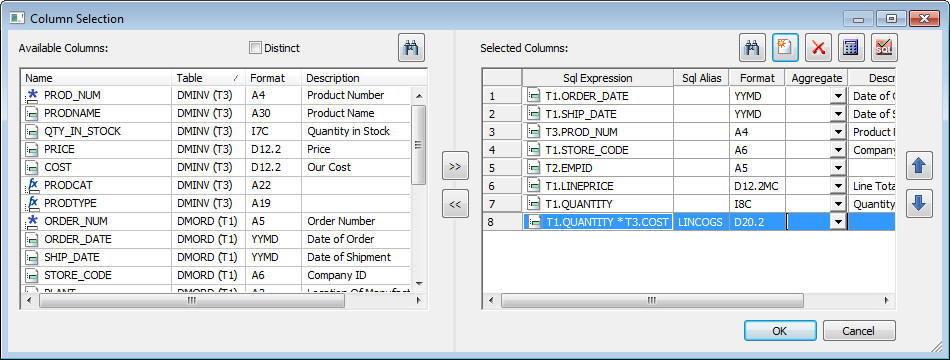Select row 8 via its row number header
Screen dimensions: 950x360
pos(502,222)
